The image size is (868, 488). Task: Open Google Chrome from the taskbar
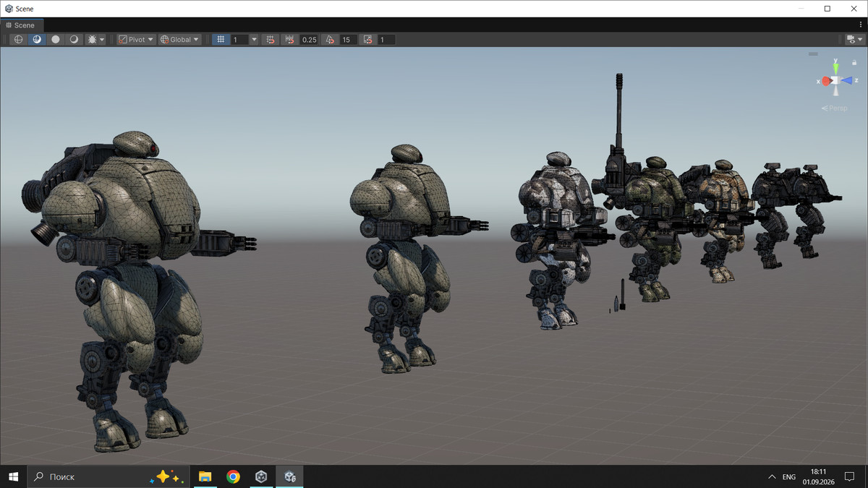coord(233,476)
